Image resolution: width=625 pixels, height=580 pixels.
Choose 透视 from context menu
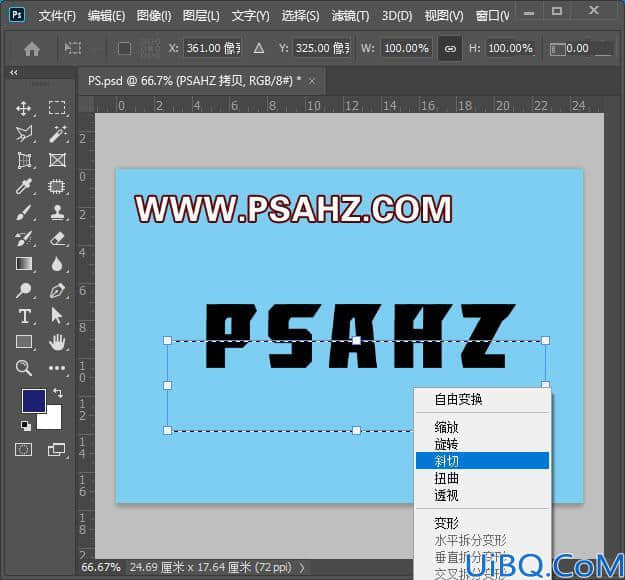click(483, 495)
